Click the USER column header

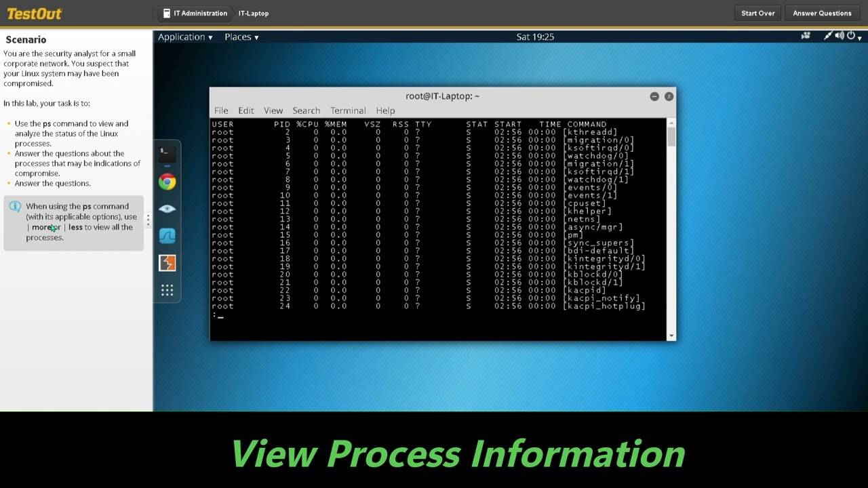click(x=222, y=124)
